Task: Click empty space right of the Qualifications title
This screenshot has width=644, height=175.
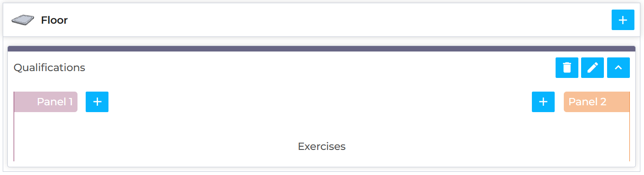Action: coord(319,67)
